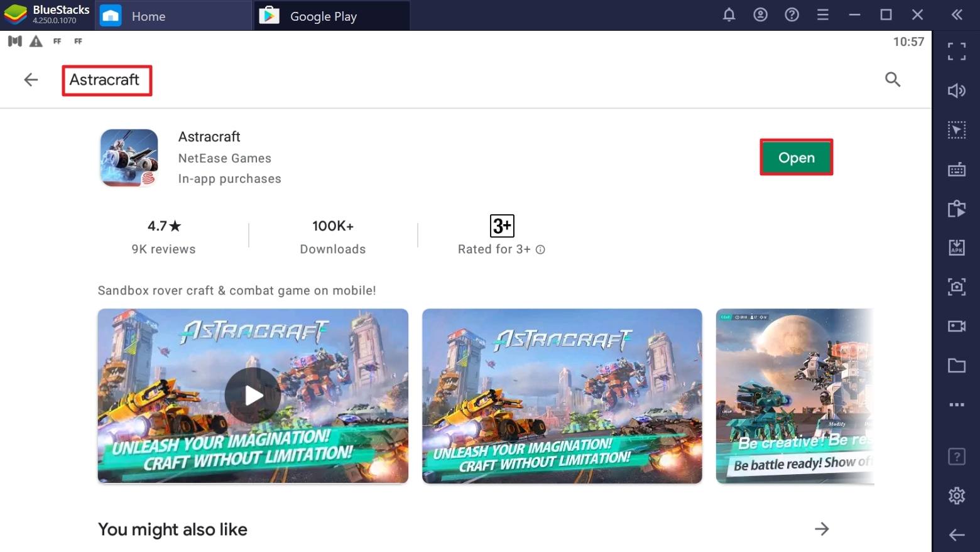Open the second Astracraft screenshot

click(562, 396)
